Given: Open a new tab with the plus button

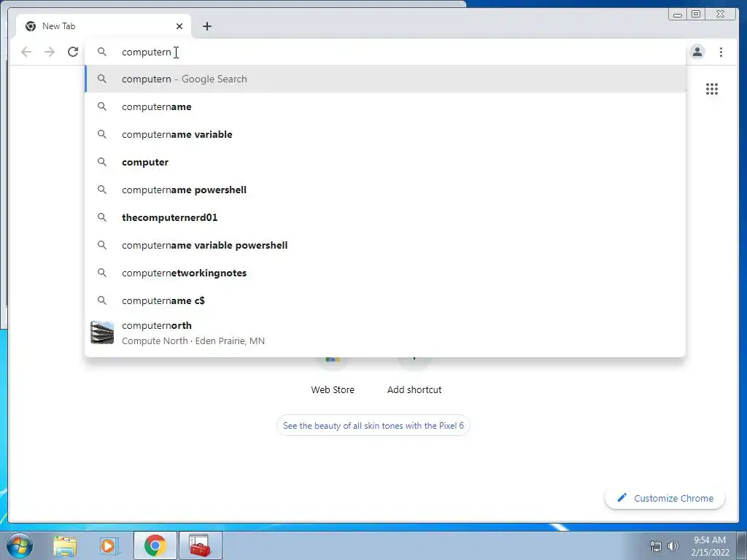Looking at the screenshot, I should pyautogui.click(x=206, y=26).
